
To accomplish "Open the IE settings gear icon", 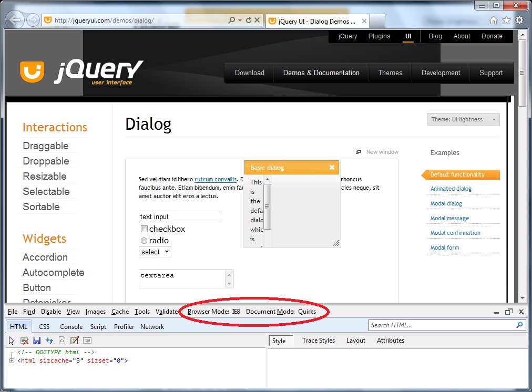I will point(519,20).
